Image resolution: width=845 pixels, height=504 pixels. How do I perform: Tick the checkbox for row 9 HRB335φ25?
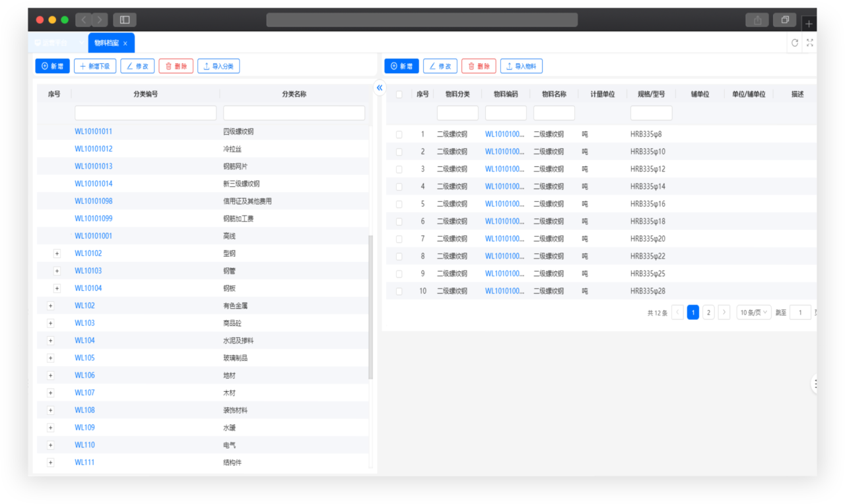click(x=399, y=273)
